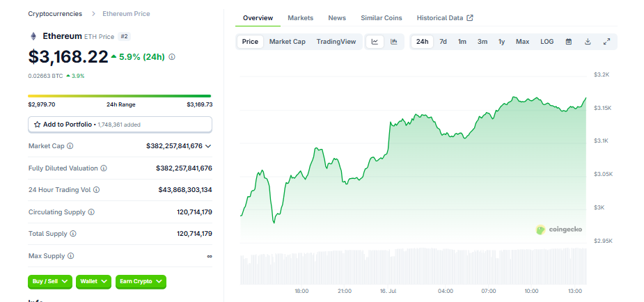Open the Earn Crypto dropdown
The width and height of the screenshot is (644, 302).
point(141,282)
